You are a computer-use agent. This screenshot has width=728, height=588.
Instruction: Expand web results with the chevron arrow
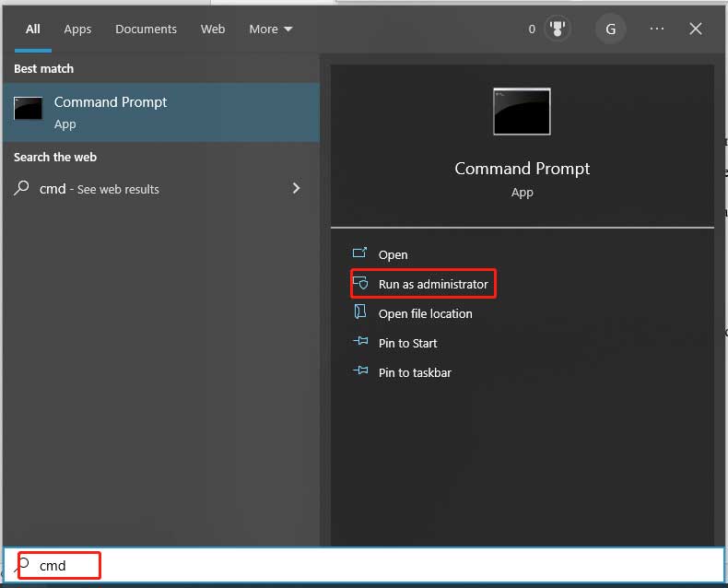click(x=296, y=188)
